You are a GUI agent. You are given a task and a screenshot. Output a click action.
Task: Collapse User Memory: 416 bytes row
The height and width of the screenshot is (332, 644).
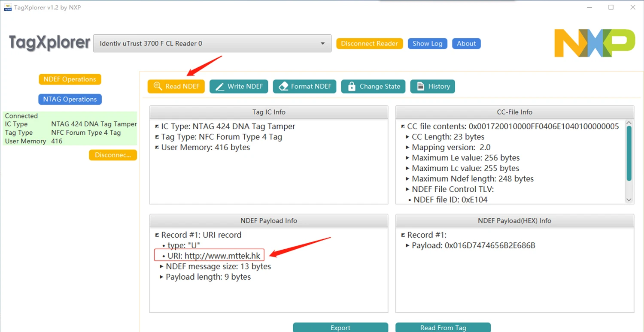[157, 147]
